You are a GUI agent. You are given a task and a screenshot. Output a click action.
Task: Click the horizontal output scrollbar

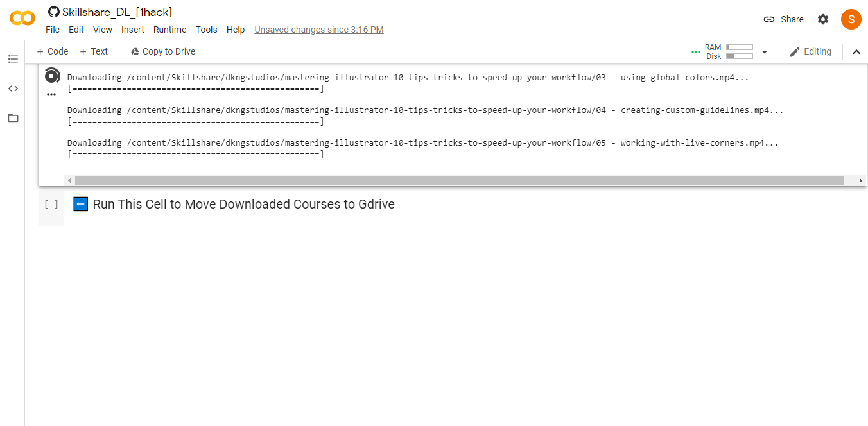459,181
